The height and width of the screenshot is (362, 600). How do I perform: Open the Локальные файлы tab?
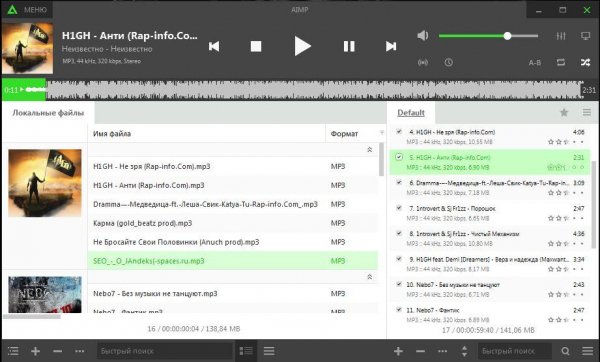tap(48, 113)
